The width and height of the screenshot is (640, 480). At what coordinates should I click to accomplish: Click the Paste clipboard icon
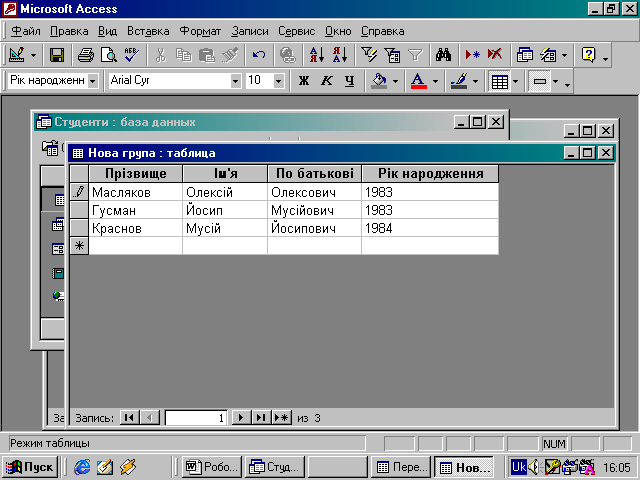click(x=207, y=55)
